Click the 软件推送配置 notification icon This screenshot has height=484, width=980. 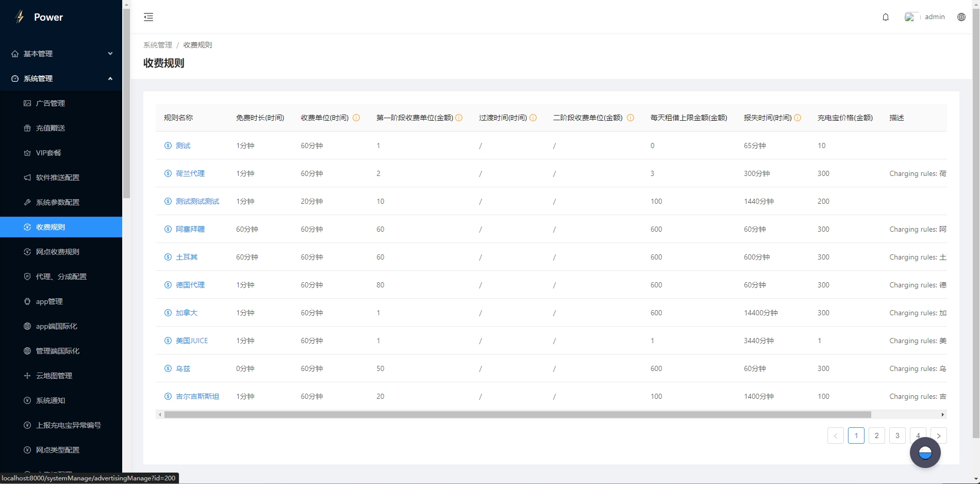click(27, 178)
